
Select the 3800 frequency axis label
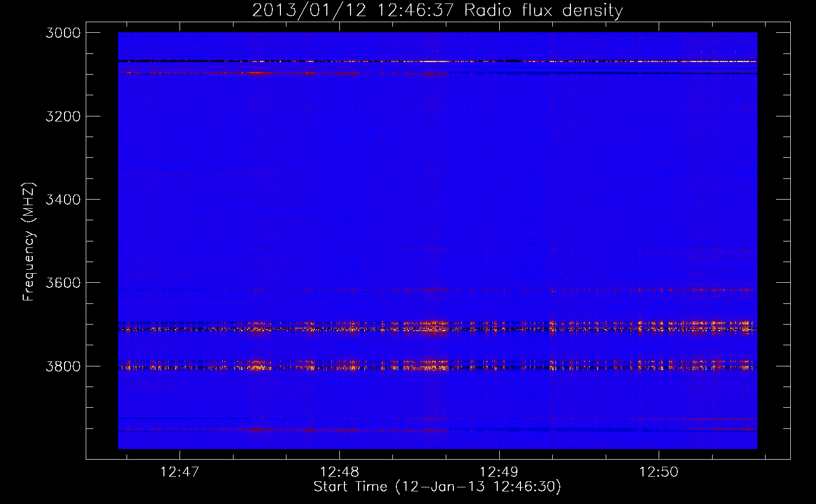[63, 366]
